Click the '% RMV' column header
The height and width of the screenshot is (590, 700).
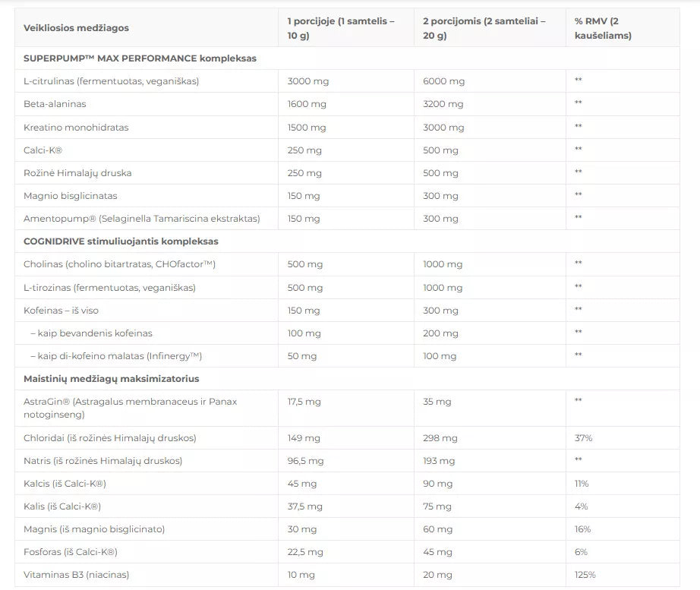click(x=603, y=28)
